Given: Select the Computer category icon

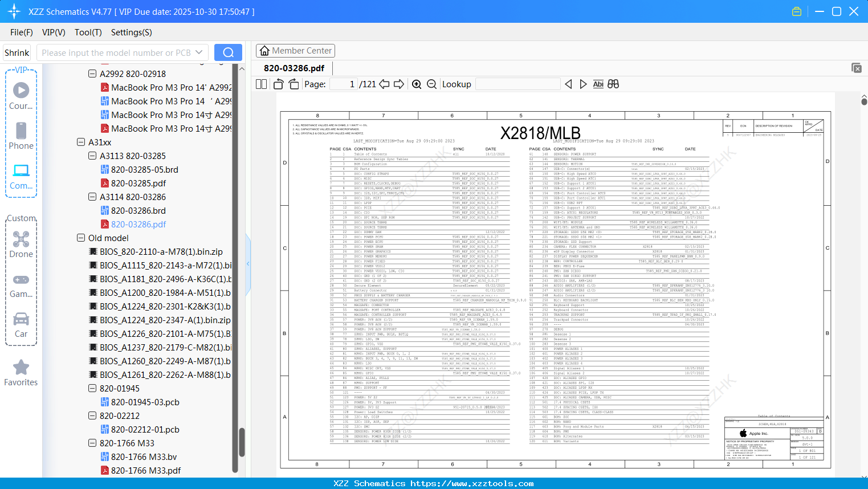Looking at the screenshot, I should tap(21, 176).
